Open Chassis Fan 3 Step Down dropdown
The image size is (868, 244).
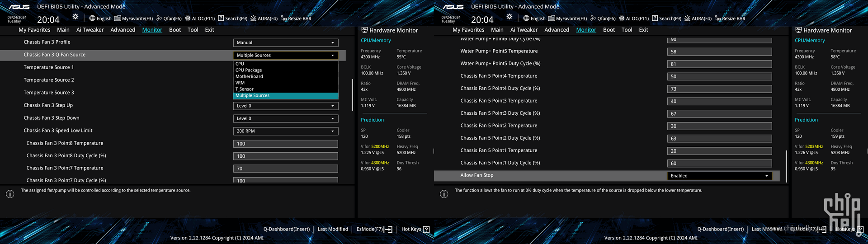[286, 118]
